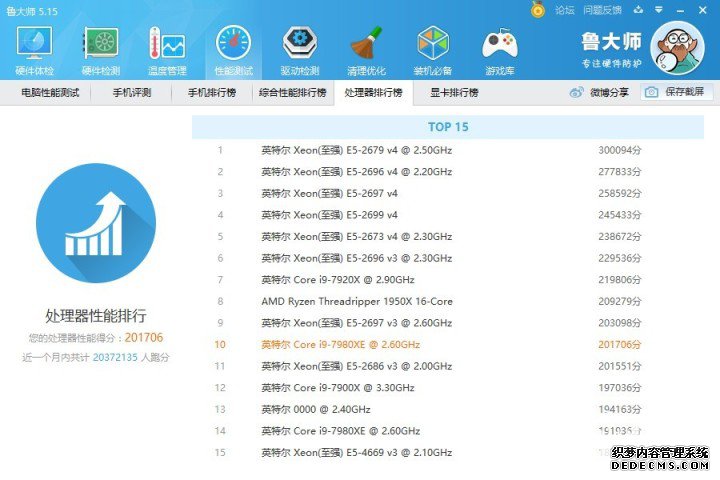Click your processor score 201706 on left

coord(144,338)
